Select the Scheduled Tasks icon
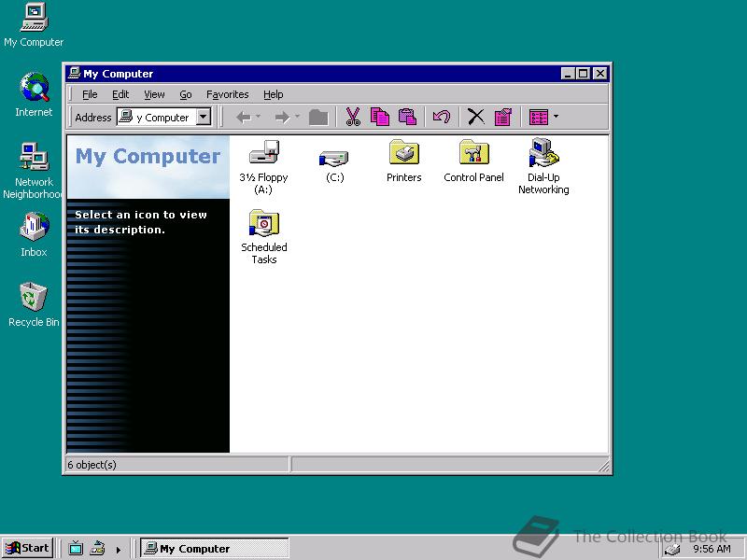Image resolution: width=747 pixels, height=560 pixels. [263, 224]
